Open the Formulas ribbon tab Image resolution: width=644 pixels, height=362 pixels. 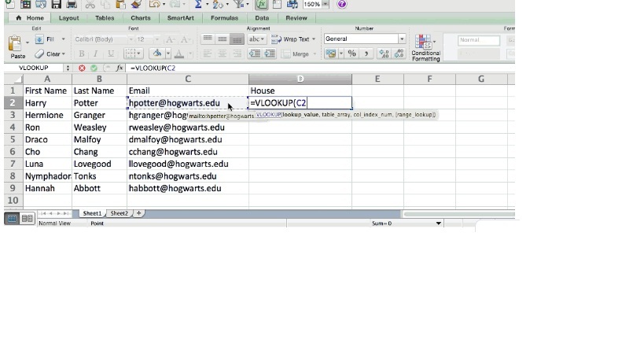tap(224, 18)
